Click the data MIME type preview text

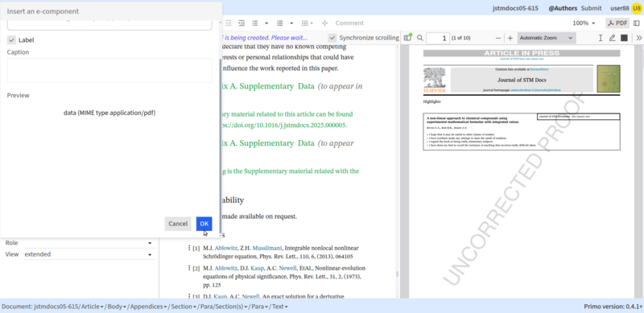[x=109, y=113]
